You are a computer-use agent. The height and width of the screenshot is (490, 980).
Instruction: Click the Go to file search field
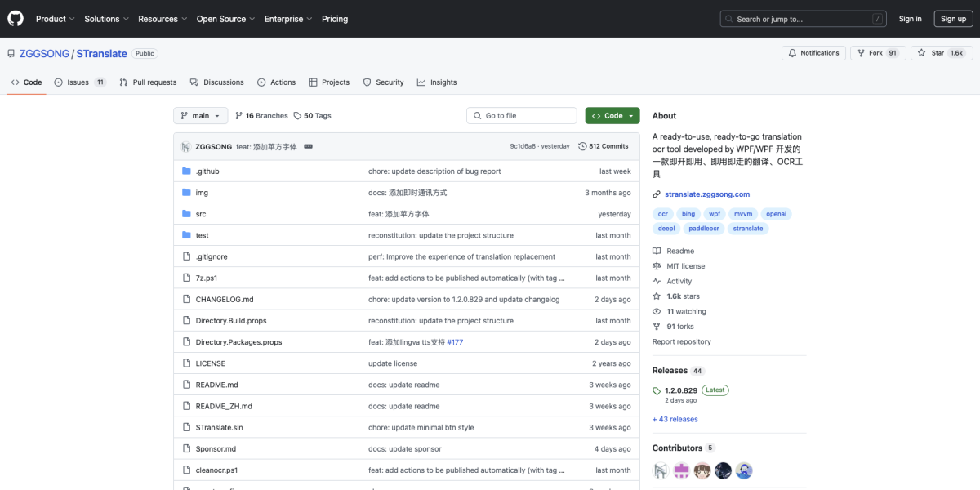521,115
